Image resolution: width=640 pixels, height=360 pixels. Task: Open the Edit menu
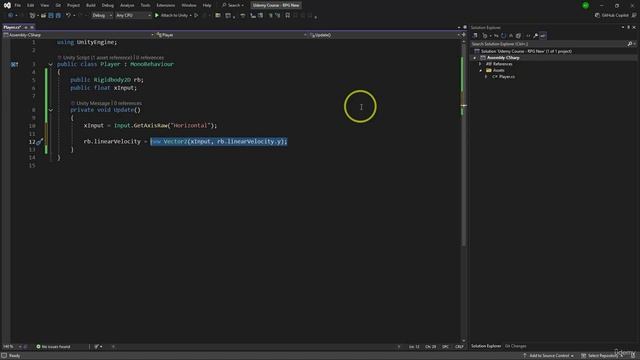tap(31, 5)
